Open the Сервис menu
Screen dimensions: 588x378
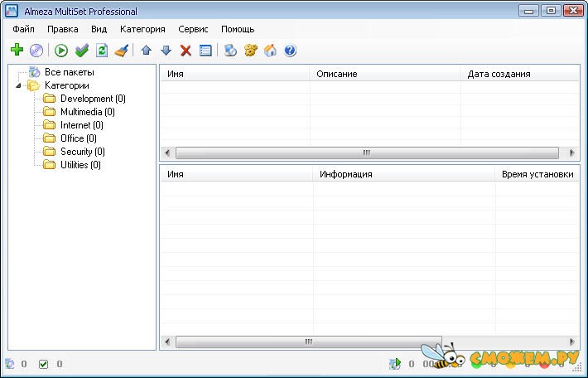click(193, 29)
